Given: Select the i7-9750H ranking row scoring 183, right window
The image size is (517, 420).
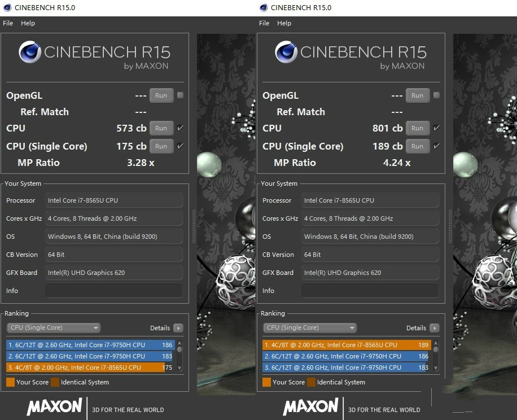Looking at the screenshot, I should [x=347, y=368].
